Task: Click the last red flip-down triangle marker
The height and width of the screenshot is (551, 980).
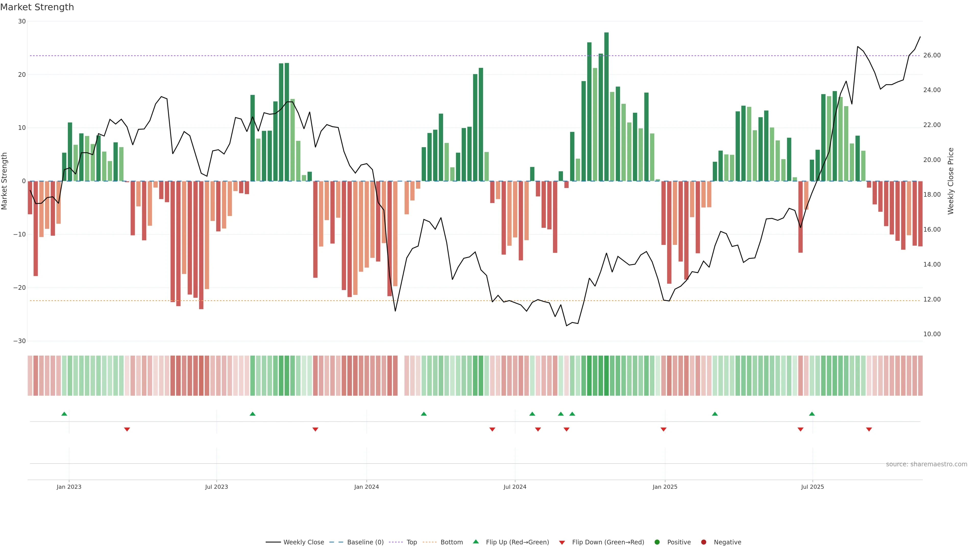Action: pos(869,429)
